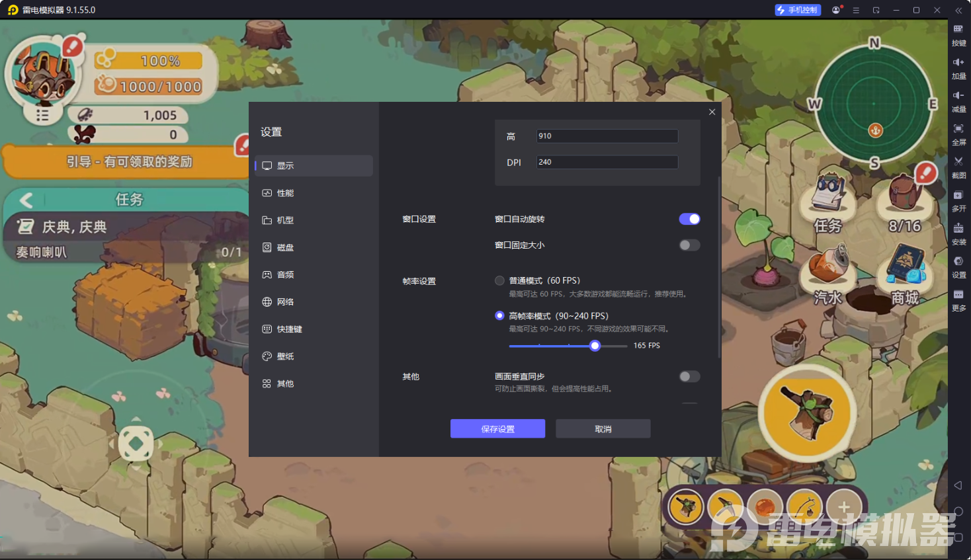971x560 pixels.
Task: Tap the Android home circle button
Action: (x=958, y=512)
